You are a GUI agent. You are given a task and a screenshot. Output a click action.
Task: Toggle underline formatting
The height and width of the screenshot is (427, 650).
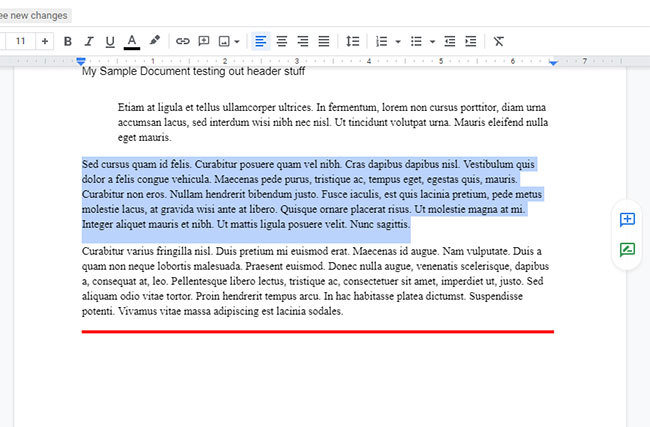109,41
